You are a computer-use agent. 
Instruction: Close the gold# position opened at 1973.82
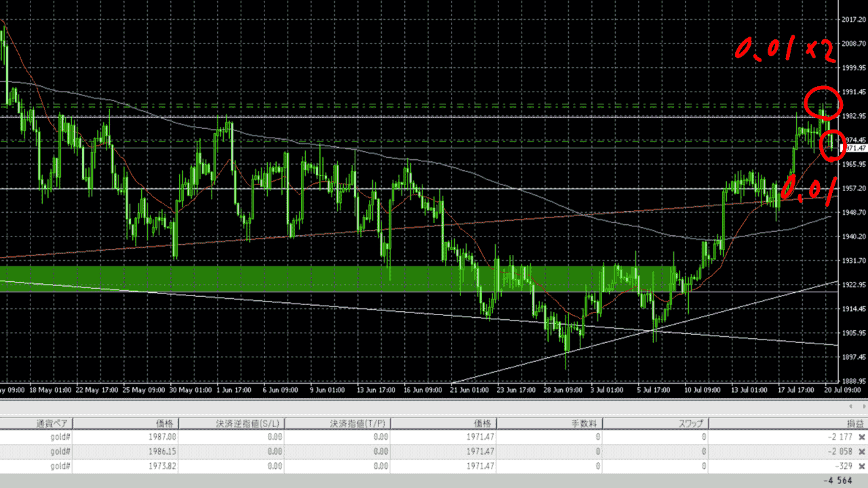(862, 466)
